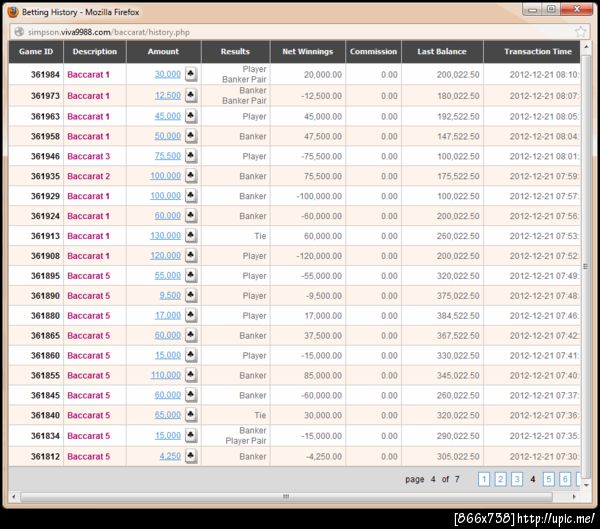600x529 pixels.
Task: Open card icon for game 361924
Action: [x=191, y=215]
